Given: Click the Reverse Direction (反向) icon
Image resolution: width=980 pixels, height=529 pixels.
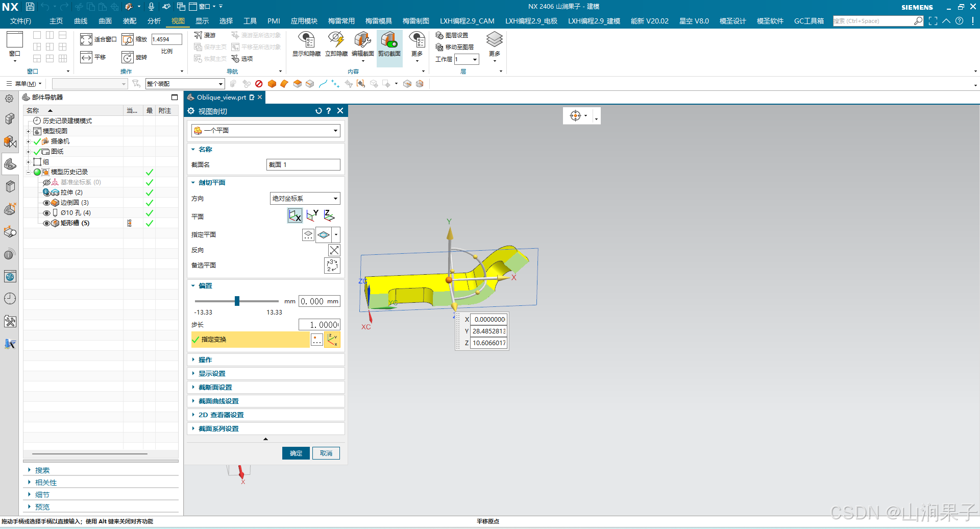Looking at the screenshot, I should (x=334, y=250).
